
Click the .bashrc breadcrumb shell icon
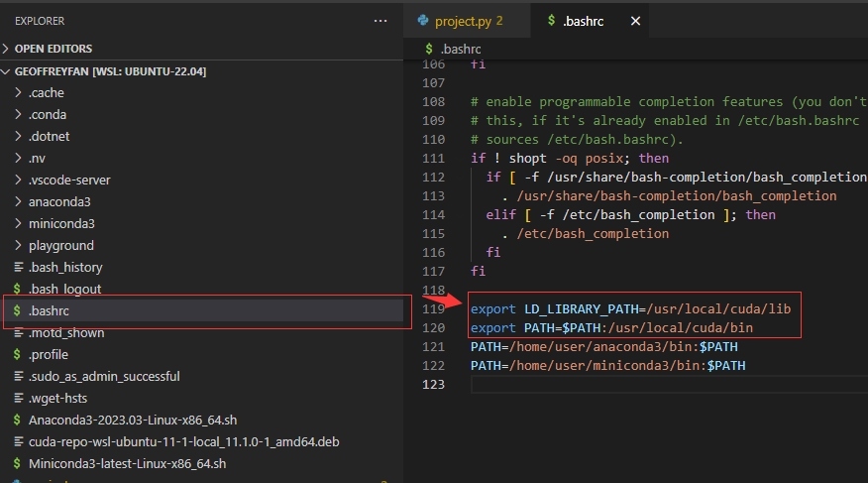(428, 48)
